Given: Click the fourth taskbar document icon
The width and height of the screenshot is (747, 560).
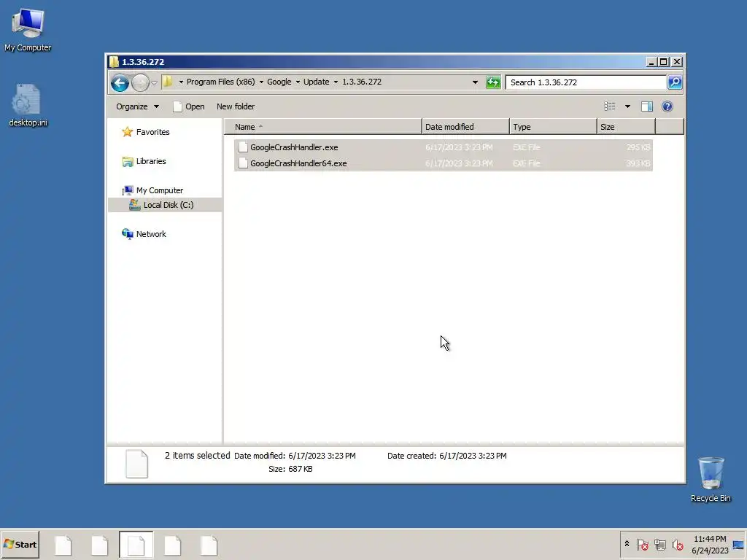Looking at the screenshot, I should tap(172, 545).
